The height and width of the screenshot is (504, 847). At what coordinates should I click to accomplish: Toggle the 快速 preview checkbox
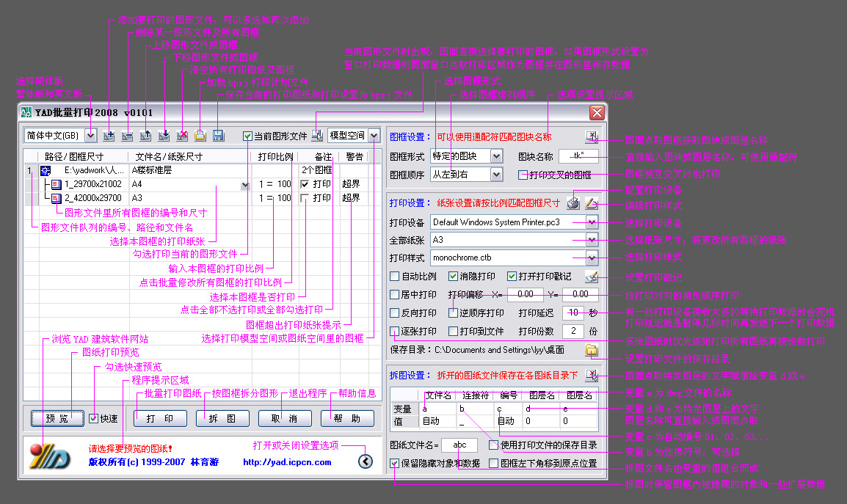click(x=93, y=419)
